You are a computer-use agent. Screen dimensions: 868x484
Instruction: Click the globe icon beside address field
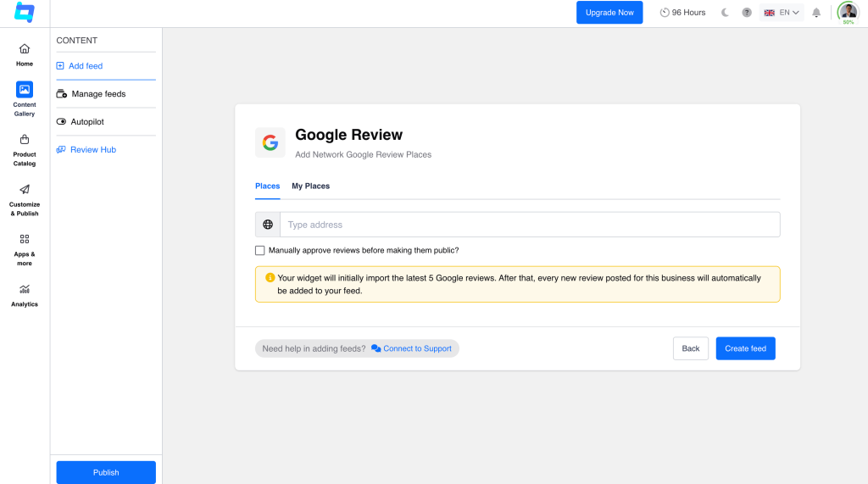coord(268,225)
